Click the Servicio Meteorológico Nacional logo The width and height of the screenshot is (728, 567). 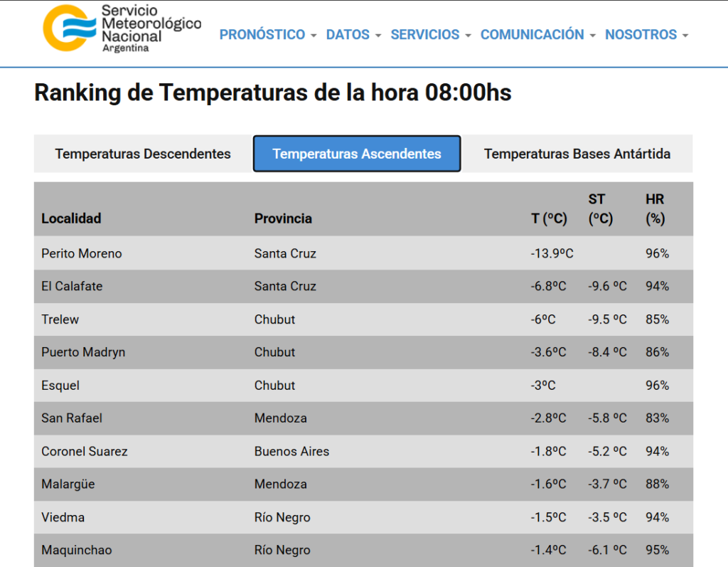pos(122,28)
